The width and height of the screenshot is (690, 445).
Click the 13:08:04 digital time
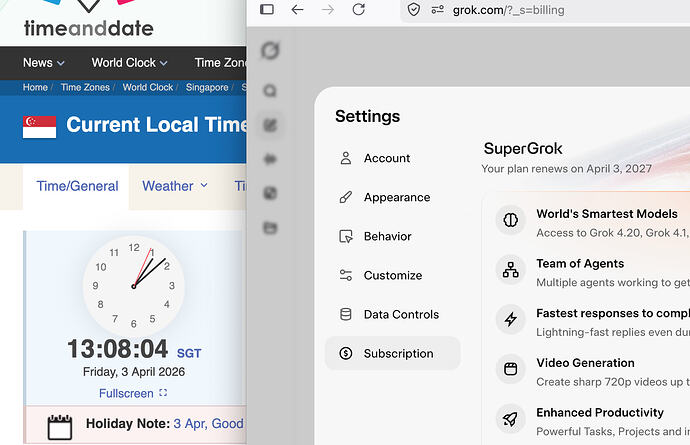117,349
